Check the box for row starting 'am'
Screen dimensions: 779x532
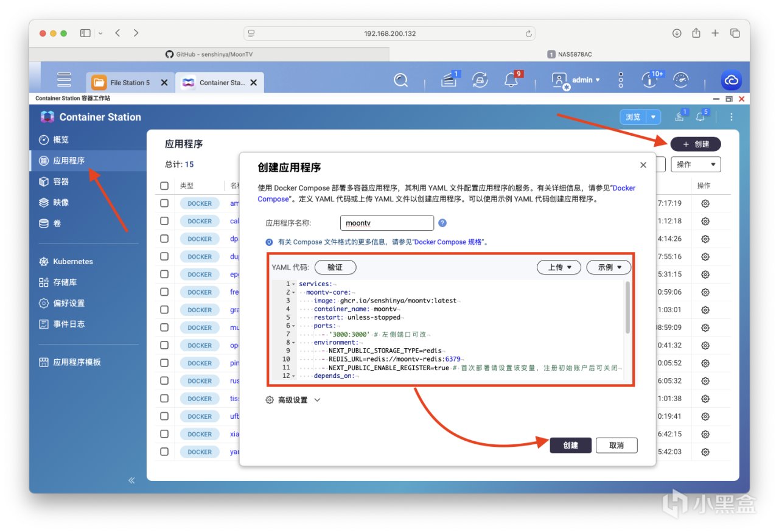164,203
